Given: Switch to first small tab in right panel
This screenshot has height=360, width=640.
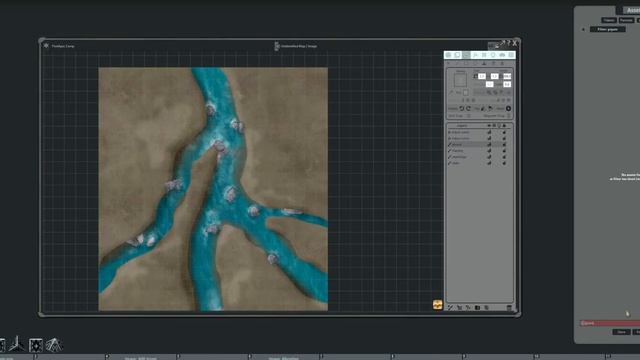Looking at the screenshot, I should pyautogui.click(x=609, y=20).
